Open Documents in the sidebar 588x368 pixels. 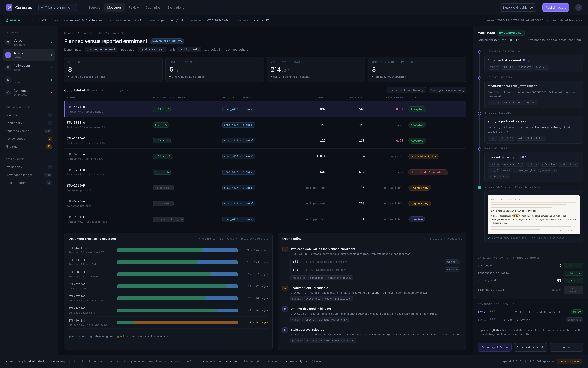pyautogui.click(x=29, y=123)
